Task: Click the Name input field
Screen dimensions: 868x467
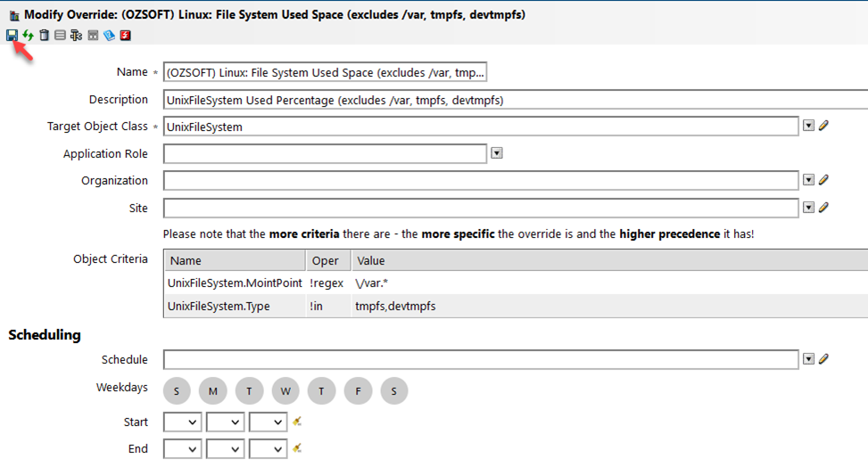Action: (x=325, y=72)
